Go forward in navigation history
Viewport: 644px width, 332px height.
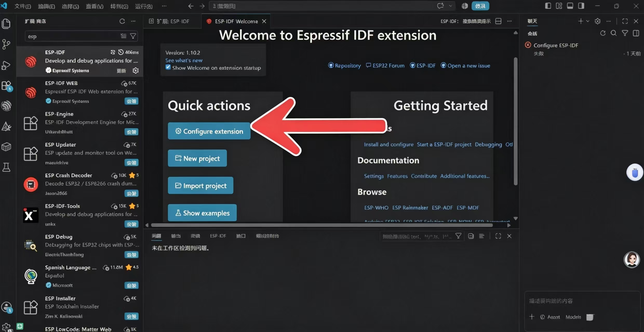click(202, 6)
